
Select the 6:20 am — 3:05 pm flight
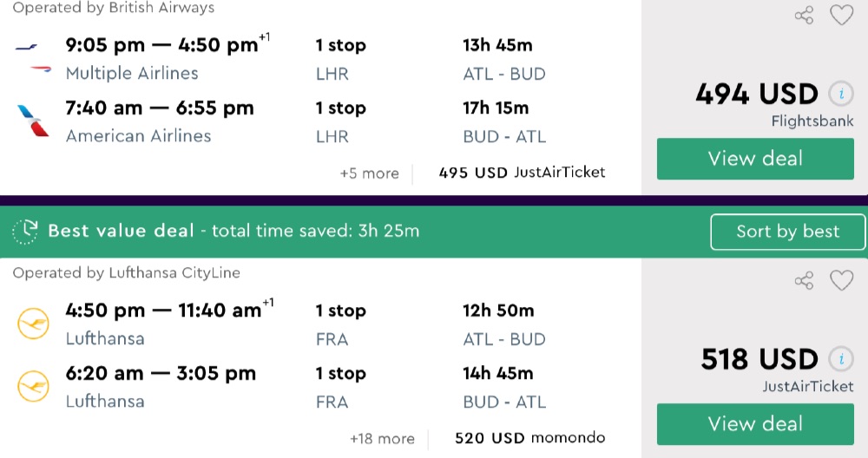pos(161,374)
